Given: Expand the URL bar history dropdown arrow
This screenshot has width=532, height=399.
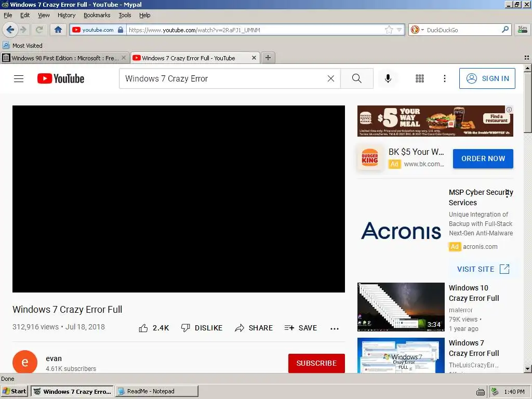Looking at the screenshot, I should click(x=400, y=30).
